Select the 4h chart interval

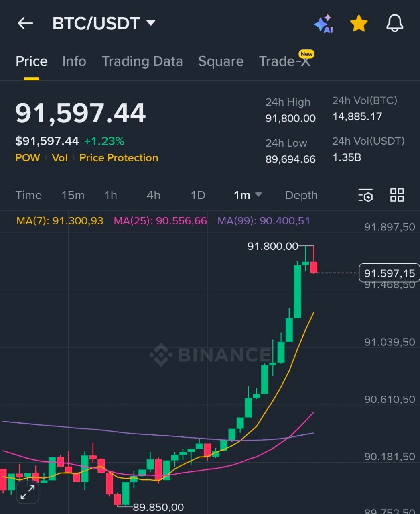[x=153, y=195]
